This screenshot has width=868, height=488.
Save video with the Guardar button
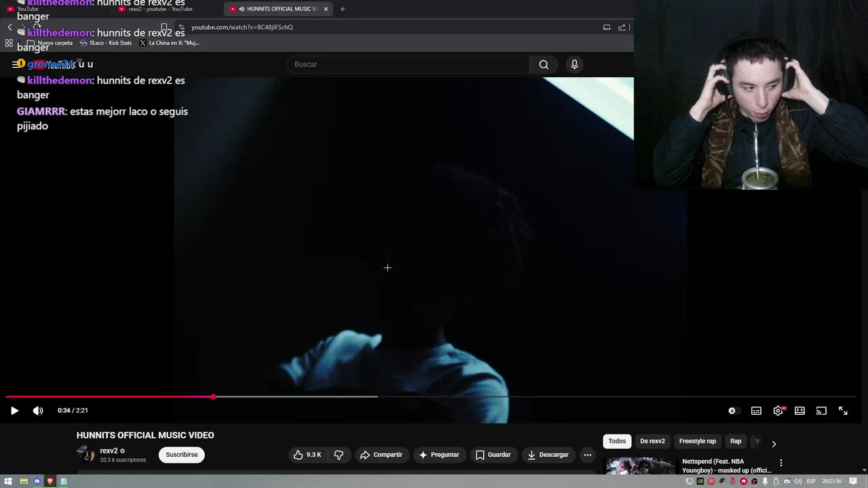(493, 455)
